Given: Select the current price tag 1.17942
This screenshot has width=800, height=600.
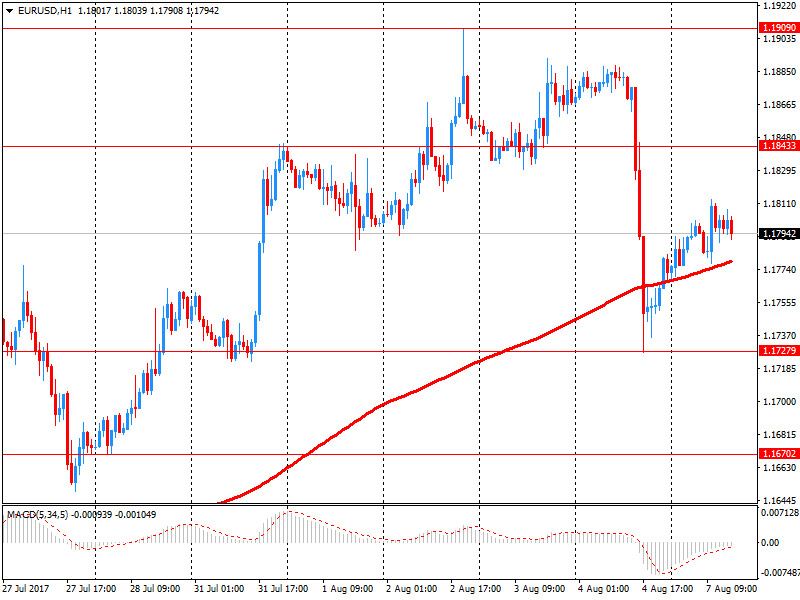Looking at the screenshot, I should [779, 234].
